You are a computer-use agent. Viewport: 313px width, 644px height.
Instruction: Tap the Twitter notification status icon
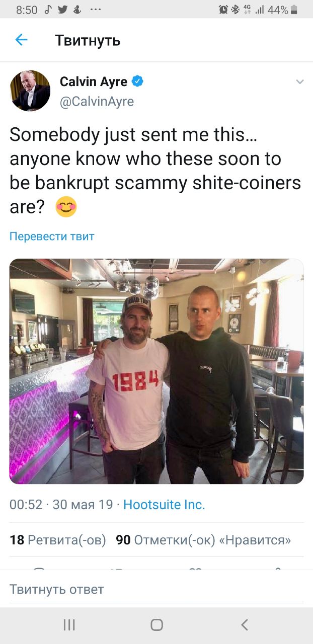click(63, 10)
